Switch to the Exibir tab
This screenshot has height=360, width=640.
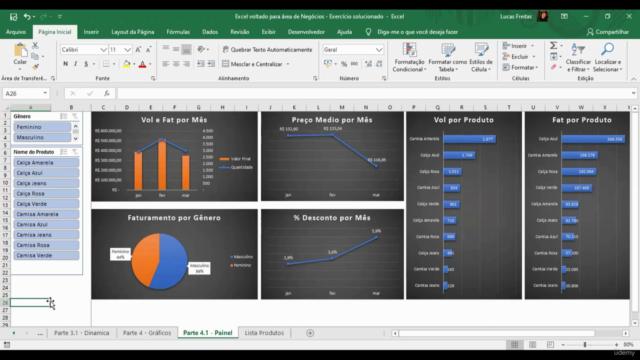click(268, 32)
